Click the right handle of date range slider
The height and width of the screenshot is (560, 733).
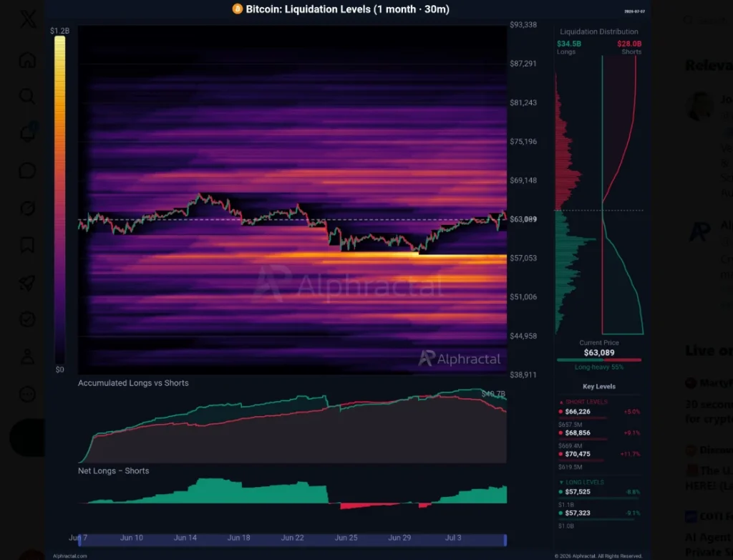click(x=505, y=540)
